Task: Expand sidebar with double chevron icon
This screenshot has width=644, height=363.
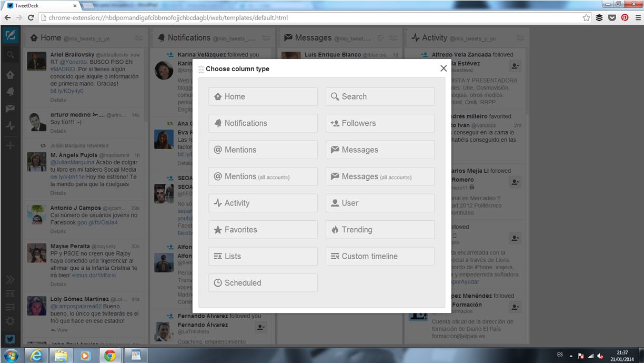Action: click(x=10, y=279)
